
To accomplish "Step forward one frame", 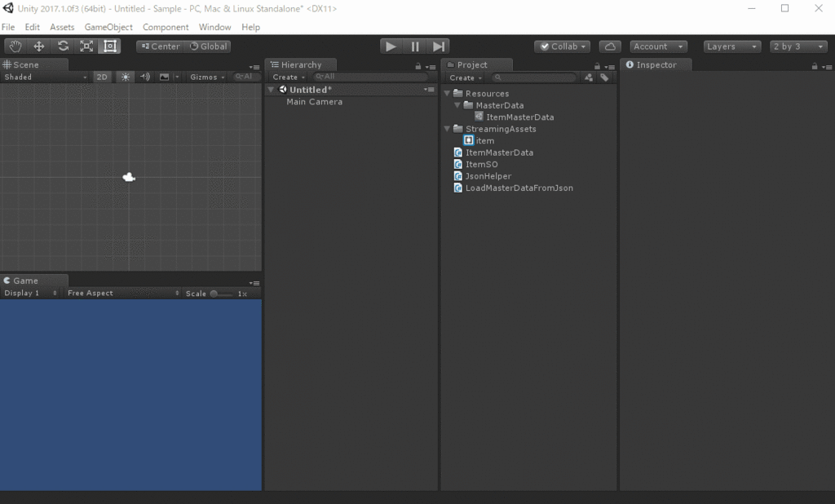I will 438,46.
